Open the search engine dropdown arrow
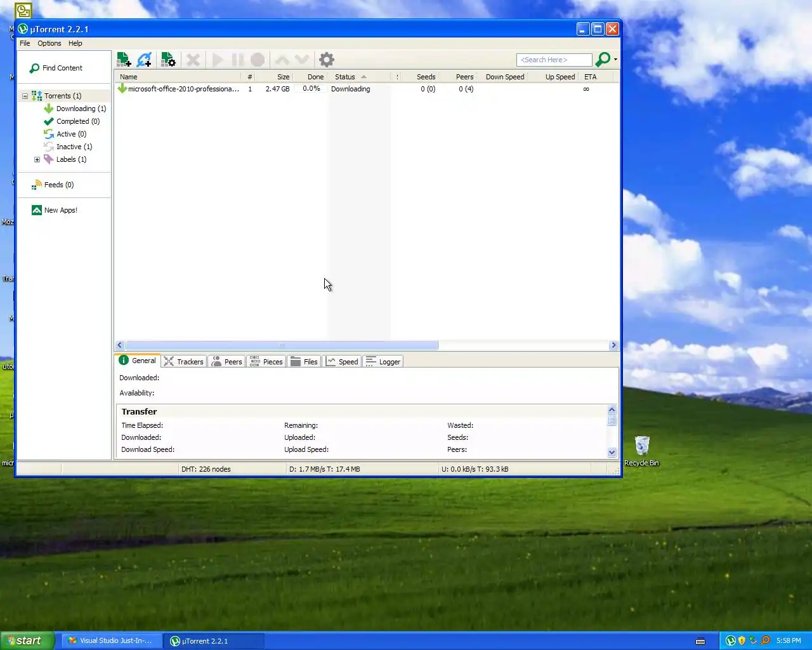This screenshot has height=650, width=812. pos(615,60)
